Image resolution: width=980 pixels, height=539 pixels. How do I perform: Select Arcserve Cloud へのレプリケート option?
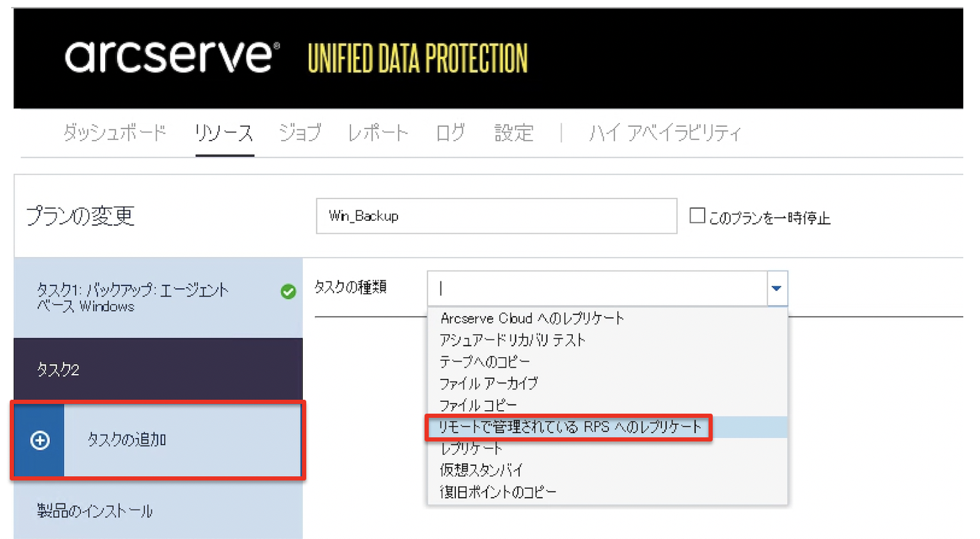coord(608,318)
